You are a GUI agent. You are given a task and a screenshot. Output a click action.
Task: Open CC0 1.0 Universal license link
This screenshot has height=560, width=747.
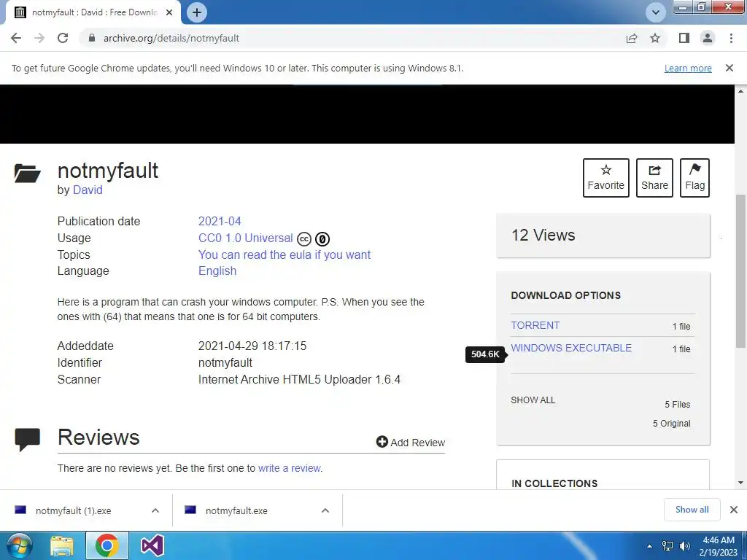tap(245, 238)
